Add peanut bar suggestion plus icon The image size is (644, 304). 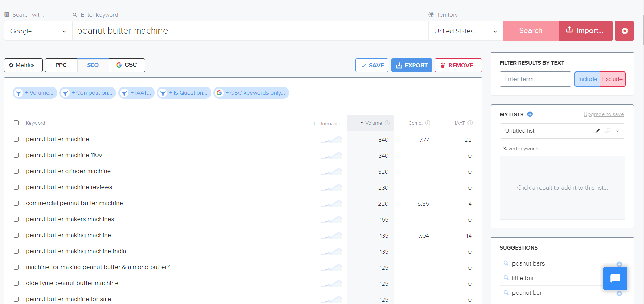619,293
